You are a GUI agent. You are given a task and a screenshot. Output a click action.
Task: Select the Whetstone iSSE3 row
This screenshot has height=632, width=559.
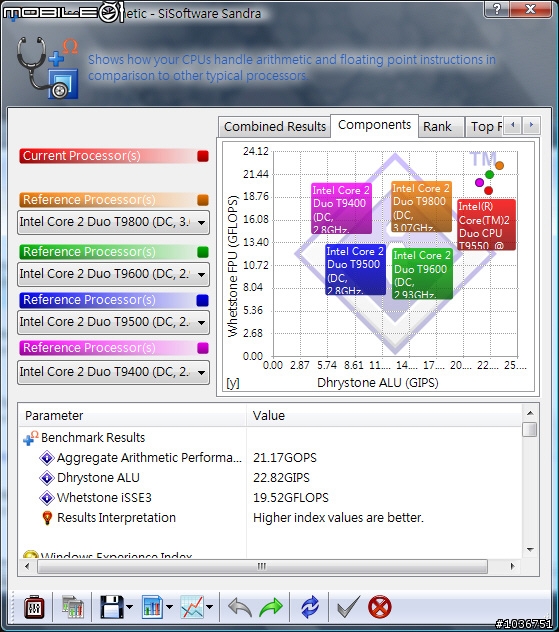coord(270,498)
